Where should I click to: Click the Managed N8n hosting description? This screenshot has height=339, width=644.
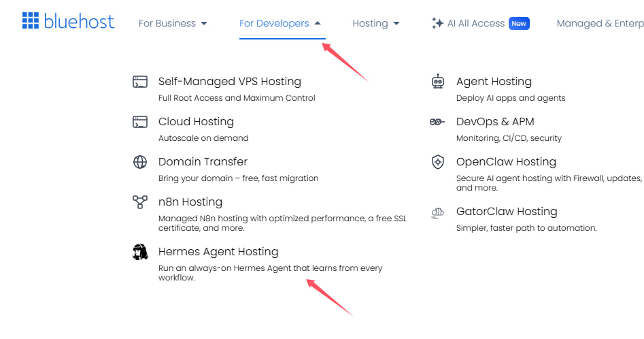coord(283,223)
